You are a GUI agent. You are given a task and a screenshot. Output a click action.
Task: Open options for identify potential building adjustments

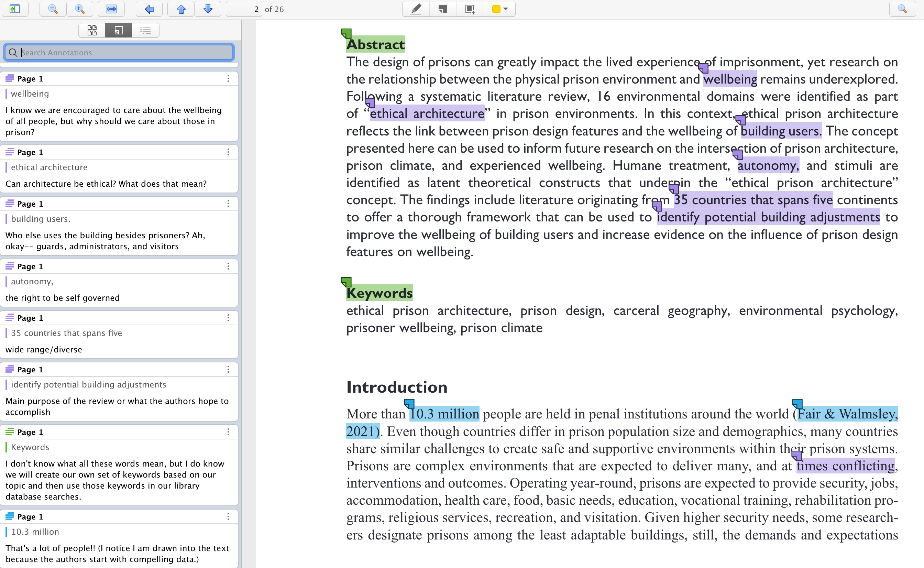(x=228, y=369)
